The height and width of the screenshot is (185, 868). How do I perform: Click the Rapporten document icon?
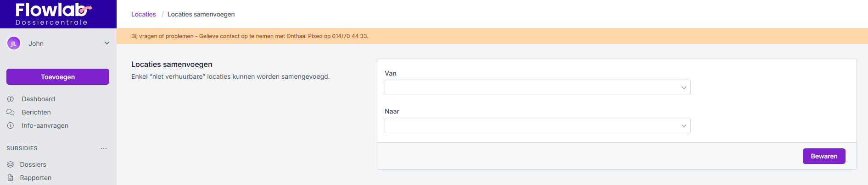point(11,178)
